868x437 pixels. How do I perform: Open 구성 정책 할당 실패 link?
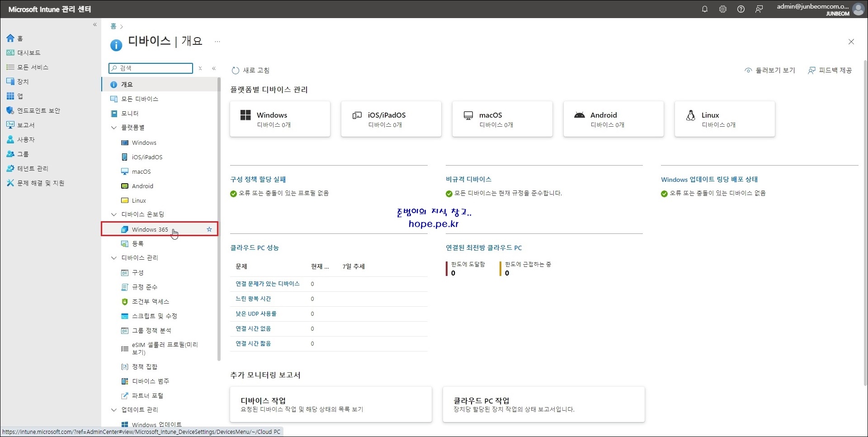tap(258, 180)
